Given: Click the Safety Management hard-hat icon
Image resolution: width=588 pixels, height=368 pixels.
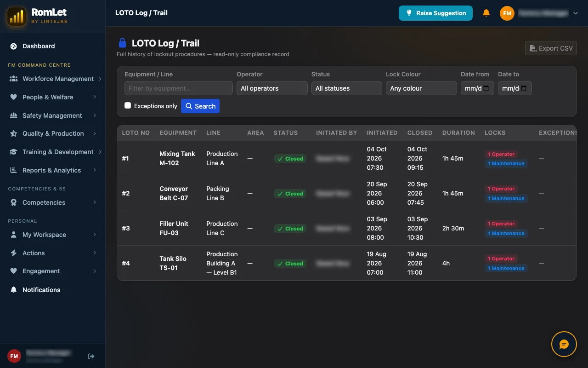Looking at the screenshot, I should (x=13, y=115).
